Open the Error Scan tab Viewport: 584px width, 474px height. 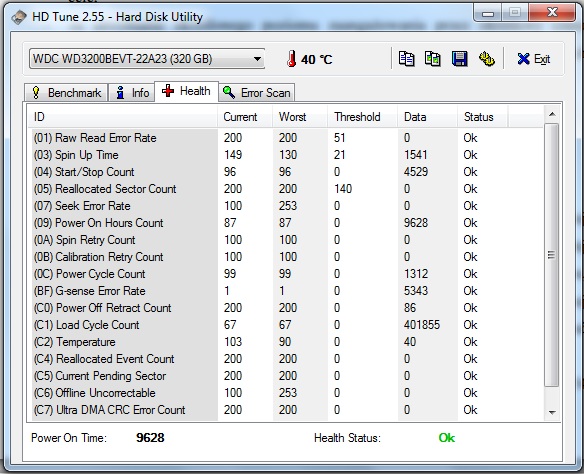pyautogui.click(x=257, y=92)
